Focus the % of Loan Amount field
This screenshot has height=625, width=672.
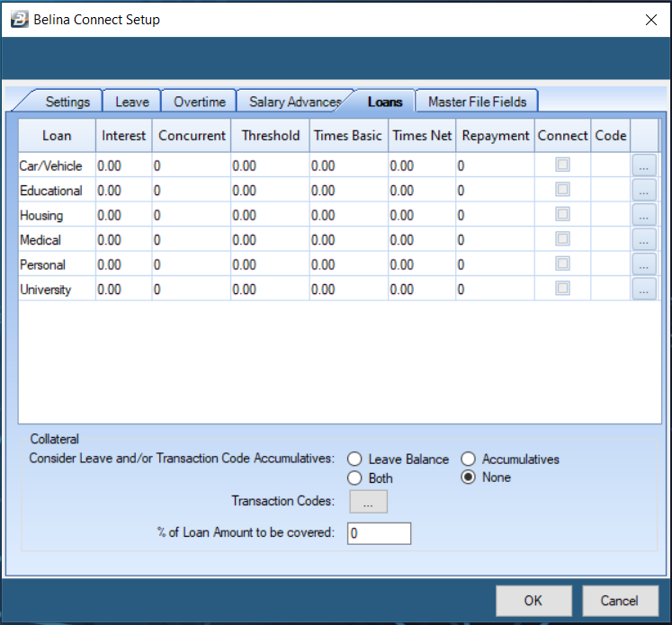[x=379, y=533]
